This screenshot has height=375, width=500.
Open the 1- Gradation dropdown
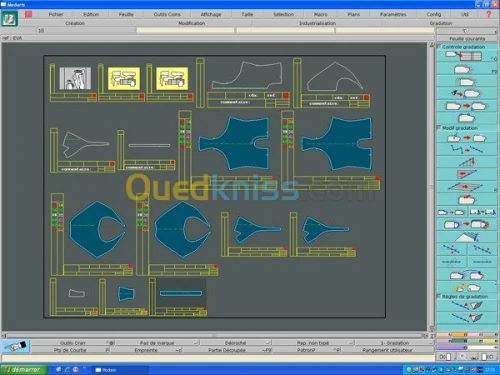tap(395, 343)
